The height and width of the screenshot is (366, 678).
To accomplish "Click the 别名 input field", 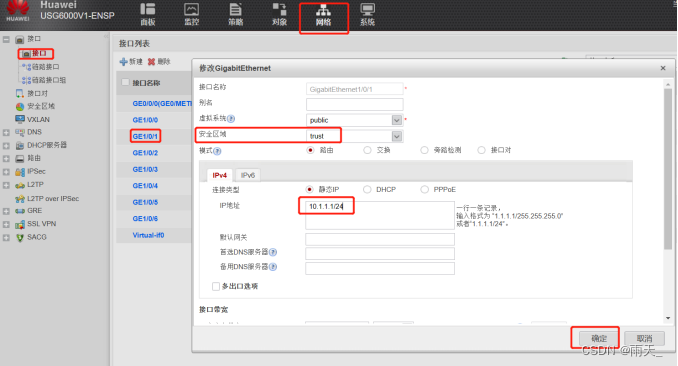I will click(355, 104).
